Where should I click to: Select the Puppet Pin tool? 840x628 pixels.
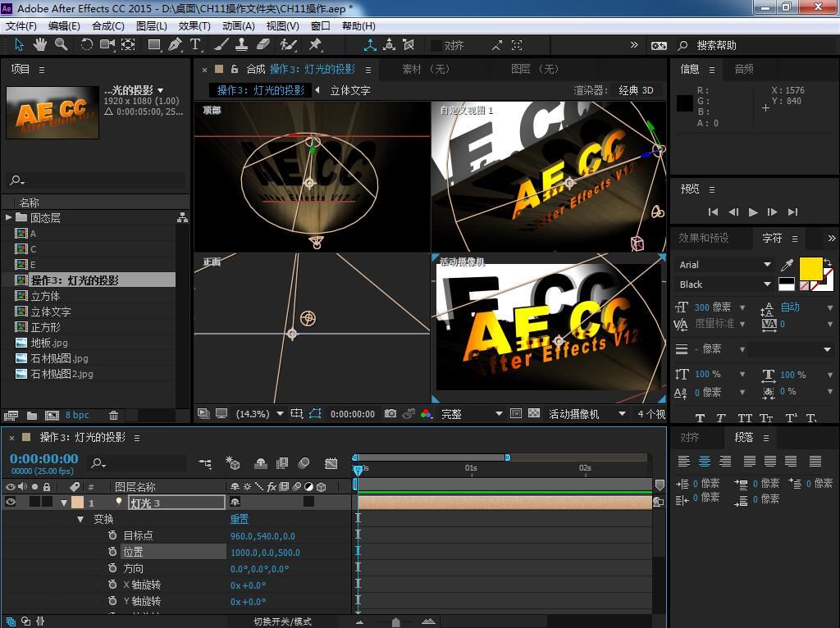pyautogui.click(x=315, y=45)
